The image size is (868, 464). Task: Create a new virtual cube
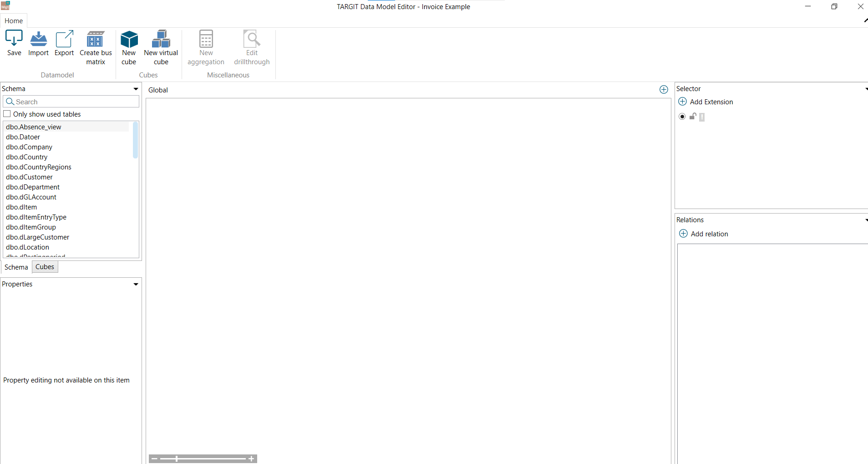pos(161,48)
